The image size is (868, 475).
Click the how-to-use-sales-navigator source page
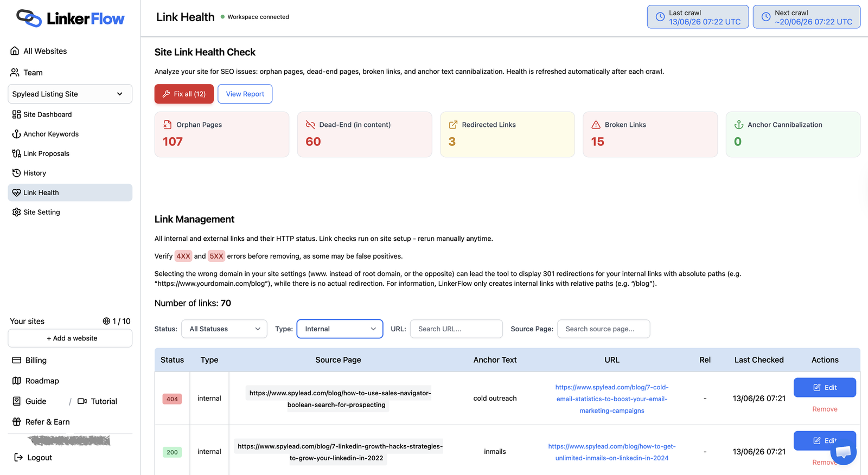pyautogui.click(x=338, y=399)
